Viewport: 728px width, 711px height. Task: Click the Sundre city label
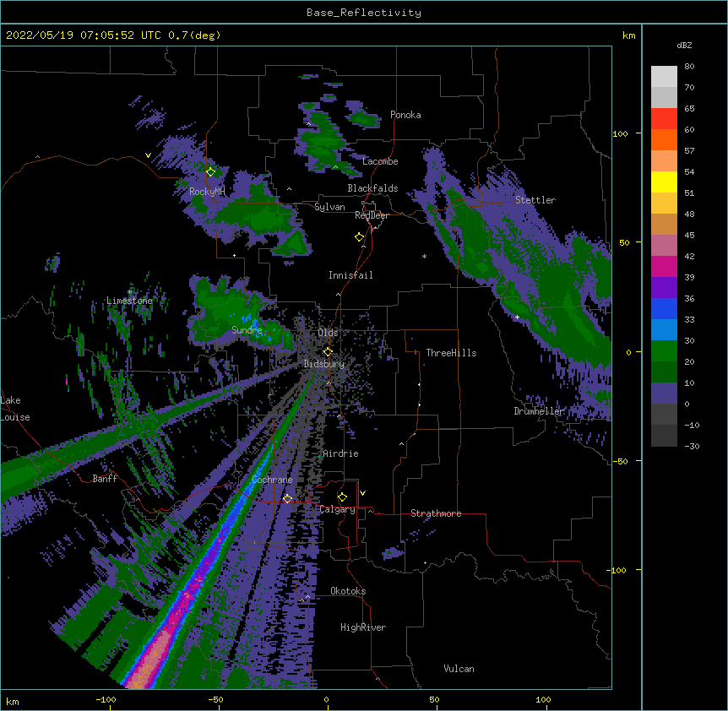247,330
